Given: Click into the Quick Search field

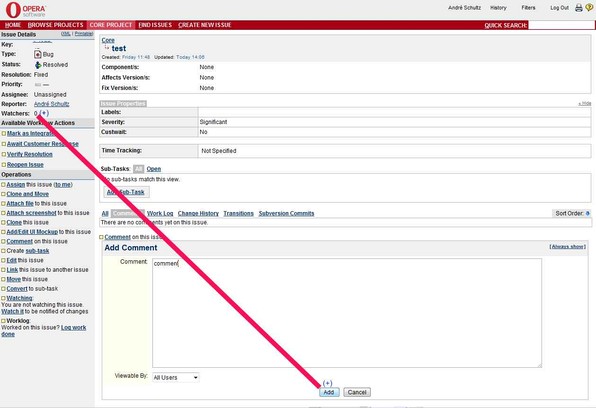Looking at the screenshot, I should pos(561,25).
